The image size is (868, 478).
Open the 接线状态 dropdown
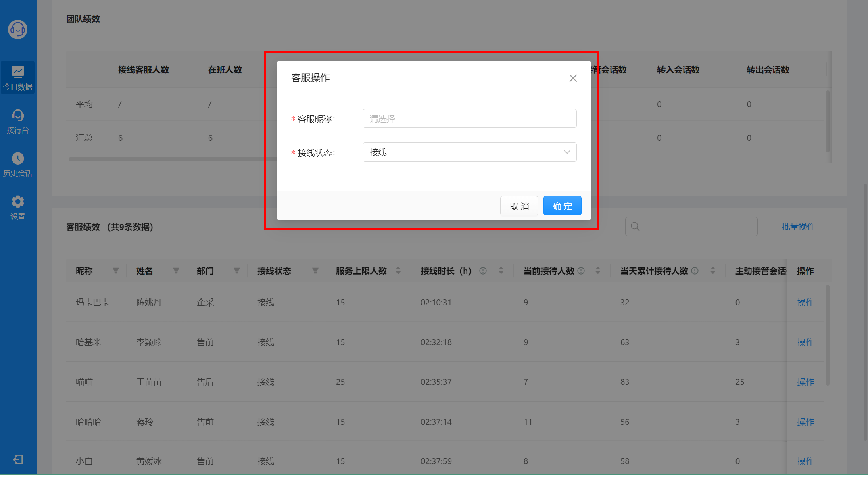coord(469,152)
